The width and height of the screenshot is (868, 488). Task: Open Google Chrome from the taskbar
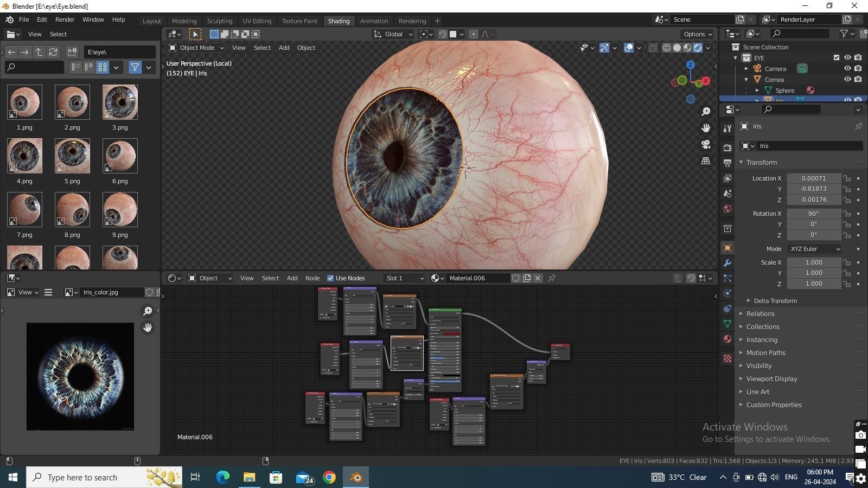329,478
